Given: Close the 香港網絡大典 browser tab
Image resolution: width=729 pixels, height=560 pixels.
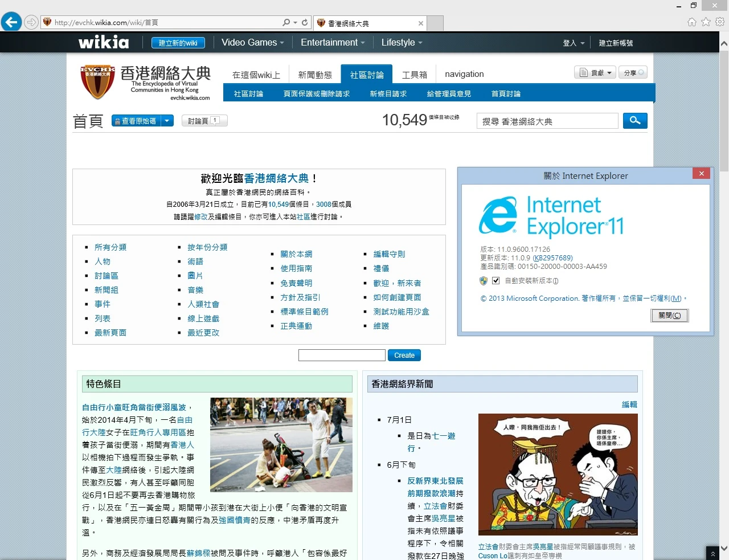Looking at the screenshot, I should coord(421,23).
